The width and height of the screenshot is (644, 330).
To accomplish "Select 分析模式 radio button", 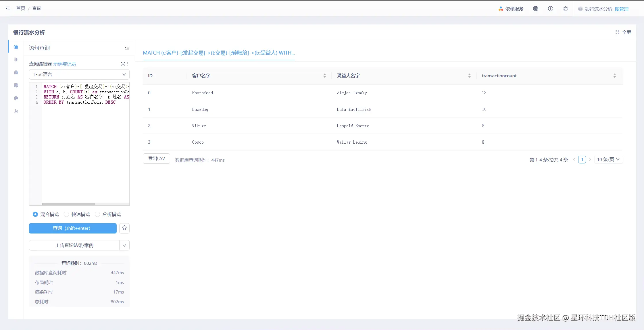I will click(x=97, y=214).
